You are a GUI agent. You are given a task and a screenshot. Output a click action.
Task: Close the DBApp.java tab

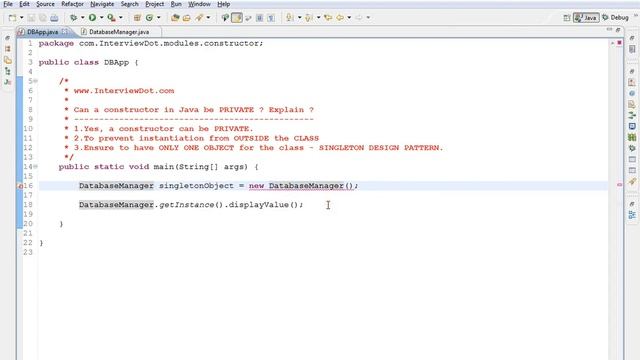click(65, 31)
